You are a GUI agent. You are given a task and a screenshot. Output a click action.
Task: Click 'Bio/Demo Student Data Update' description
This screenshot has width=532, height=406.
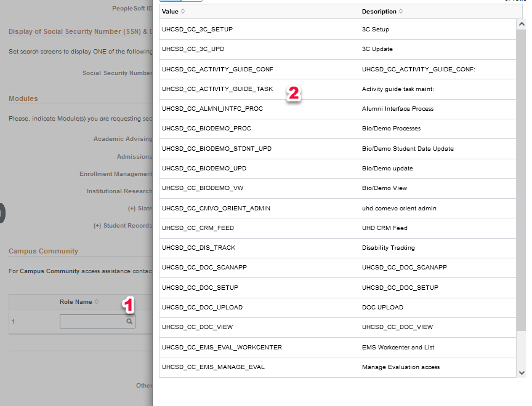click(408, 148)
